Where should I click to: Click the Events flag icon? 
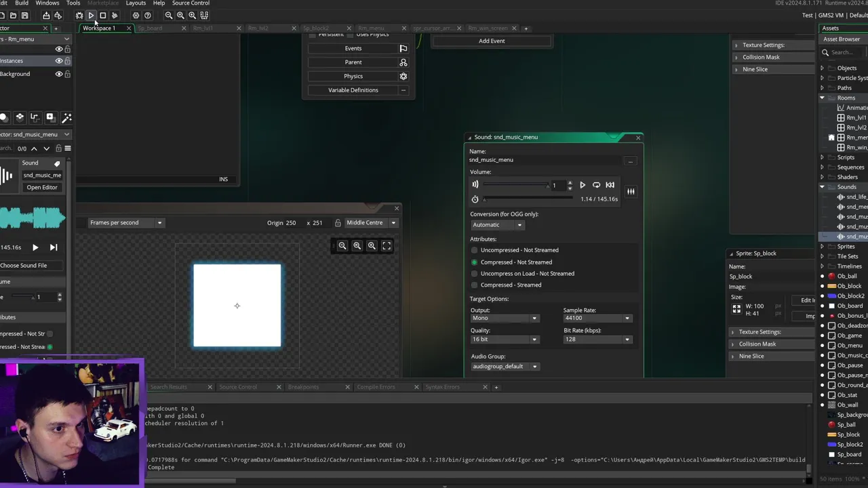[403, 48]
